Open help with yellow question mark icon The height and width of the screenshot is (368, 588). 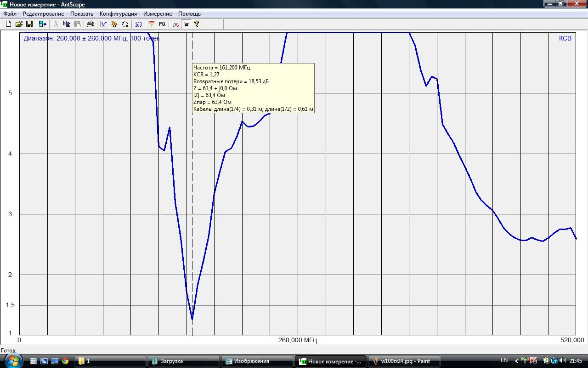197,24
